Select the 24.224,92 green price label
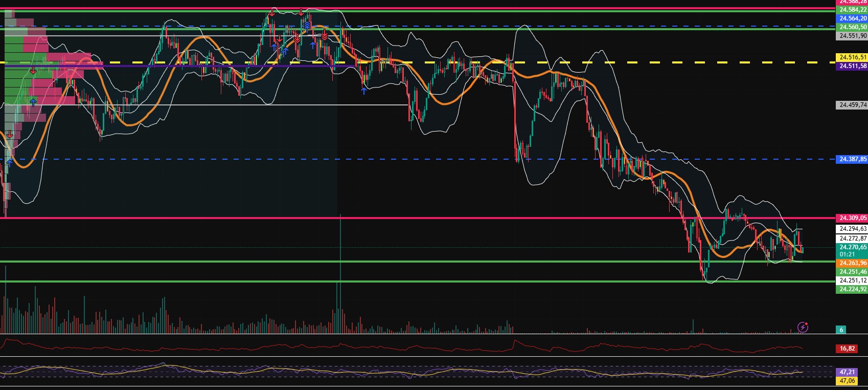Image resolution: width=868 pixels, height=390 pixels. 852,289
